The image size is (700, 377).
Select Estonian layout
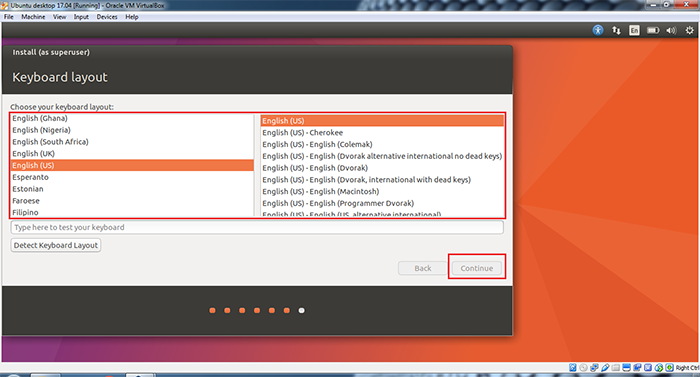(x=132, y=189)
